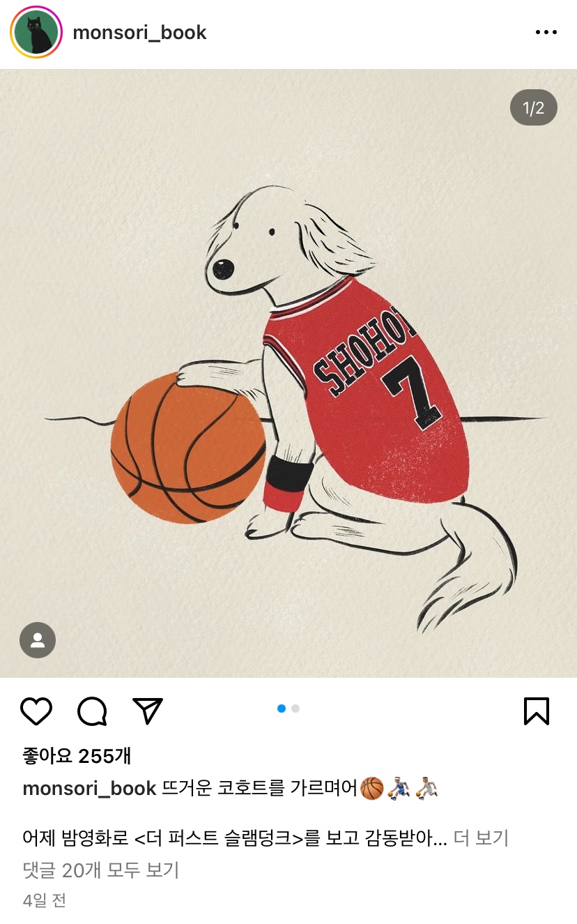Tap the caption text 뜨거운 코호트를 가르며어
Screen dimensions: 577x924
[259, 789]
